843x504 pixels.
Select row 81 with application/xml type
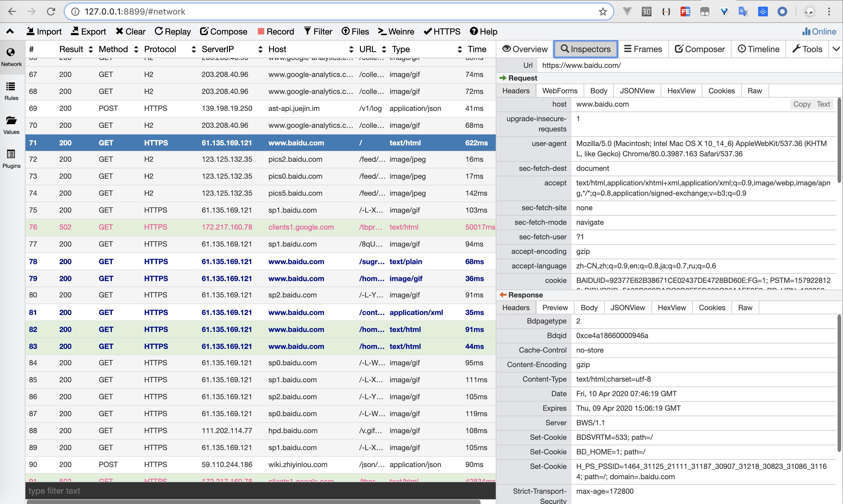tap(260, 313)
